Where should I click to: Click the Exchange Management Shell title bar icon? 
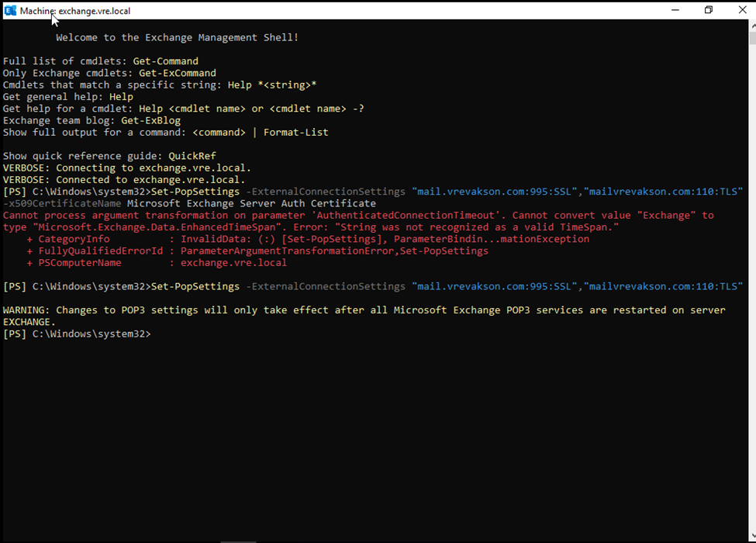tap(10, 10)
